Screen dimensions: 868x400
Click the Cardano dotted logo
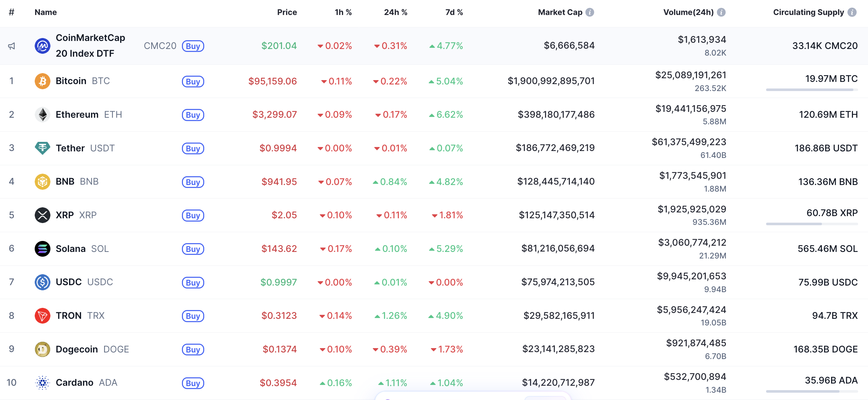(x=42, y=383)
